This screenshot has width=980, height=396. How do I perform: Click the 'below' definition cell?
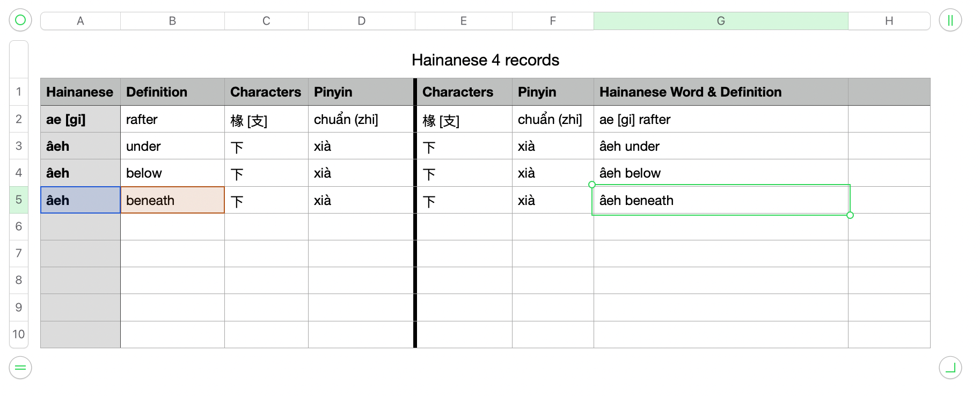pos(172,173)
